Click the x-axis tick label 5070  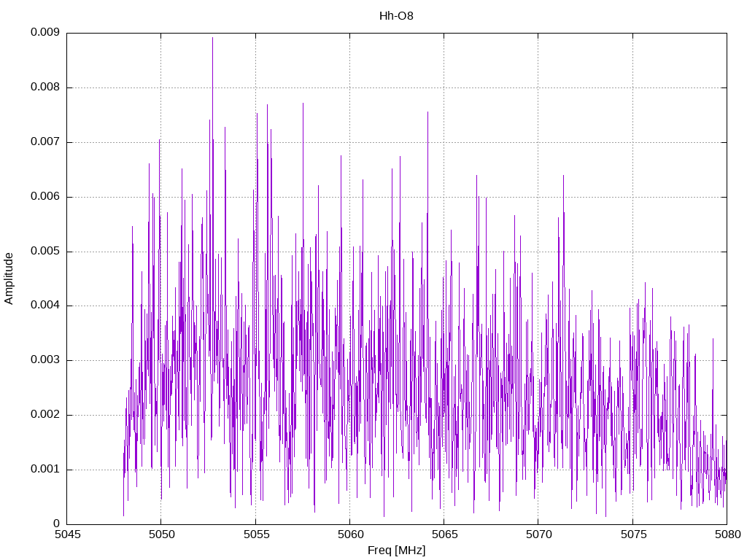tap(539, 534)
